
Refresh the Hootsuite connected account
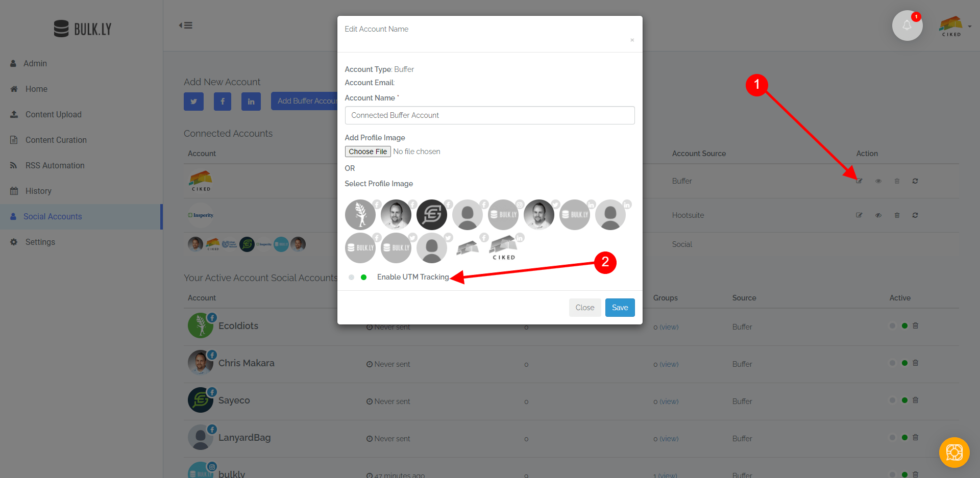[x=915, y=215]
